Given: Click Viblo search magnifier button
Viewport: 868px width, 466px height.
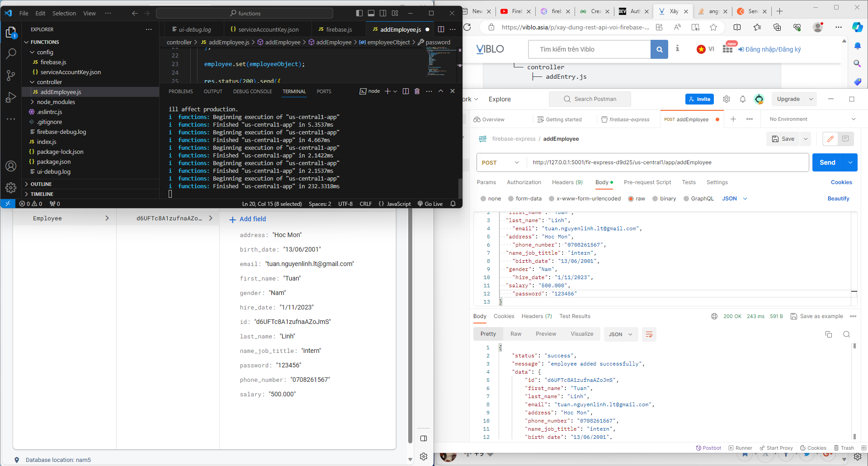Looking at the screenshot, I should coord(659,49).
